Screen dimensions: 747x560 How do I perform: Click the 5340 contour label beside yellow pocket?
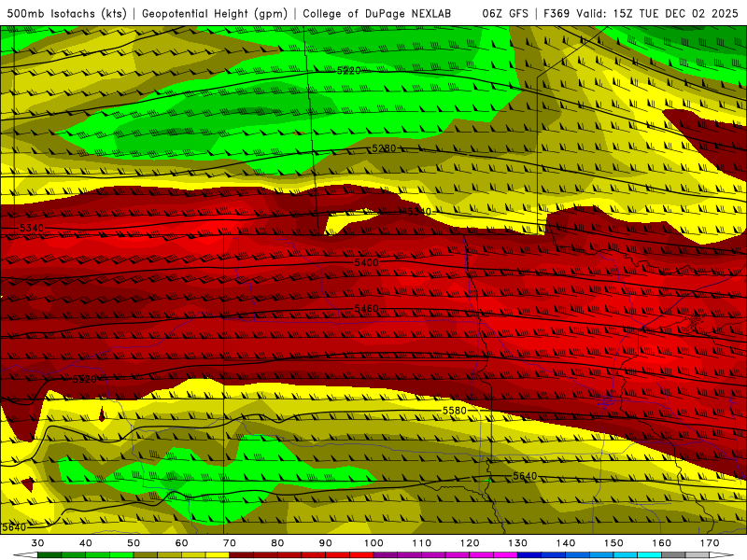(x=418, y=212)
